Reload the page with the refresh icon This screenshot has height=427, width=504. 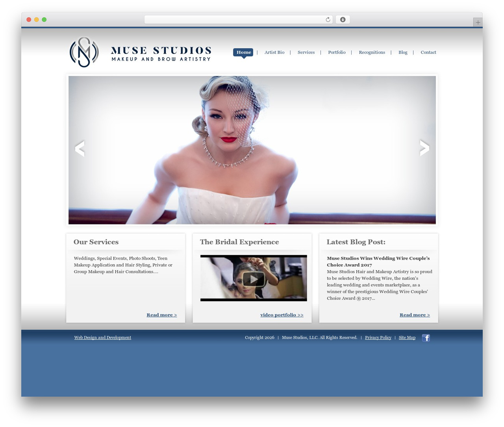pyautogui.click(x=328, y=20)
